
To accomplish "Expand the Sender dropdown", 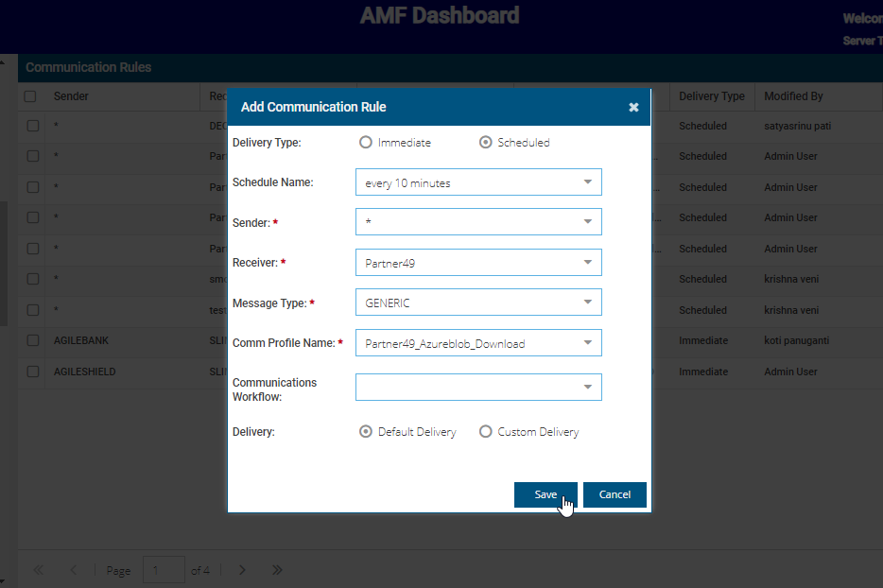I will (x=587, y=222).
